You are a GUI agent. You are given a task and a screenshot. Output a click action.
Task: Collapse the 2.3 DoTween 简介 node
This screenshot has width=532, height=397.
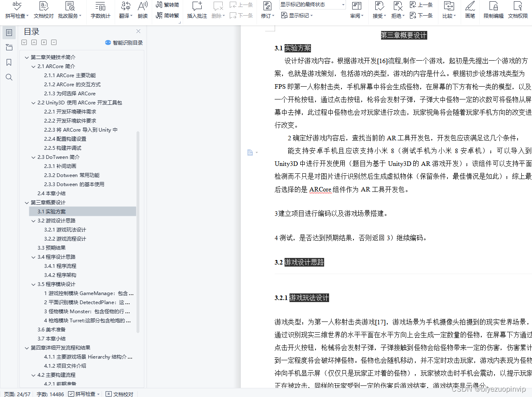(x=33, y=157)
